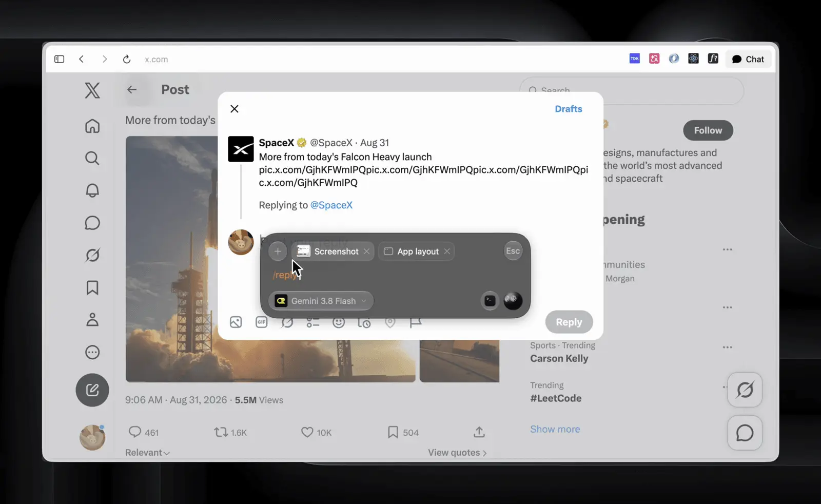Open the floating Grok button bottom right

point(745,390)
